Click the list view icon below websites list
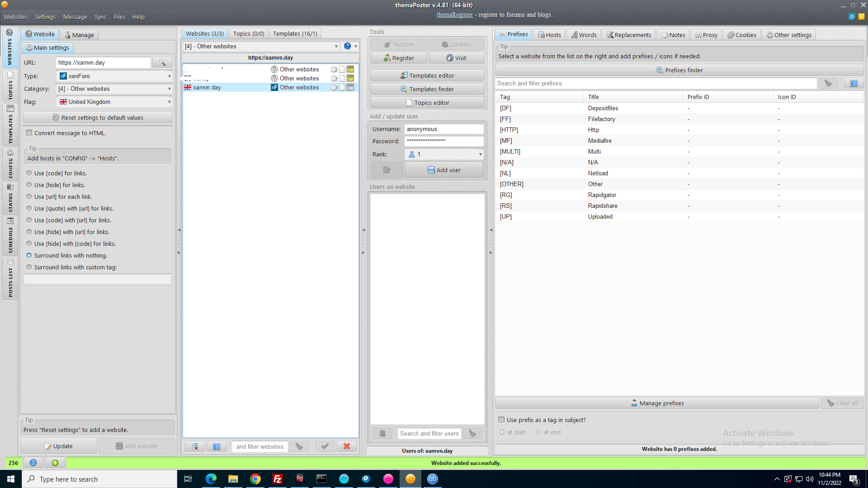 click(217, 446)
